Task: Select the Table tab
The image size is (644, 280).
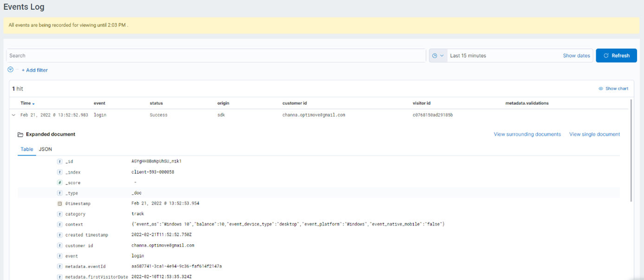Action: tap(27, 149)
